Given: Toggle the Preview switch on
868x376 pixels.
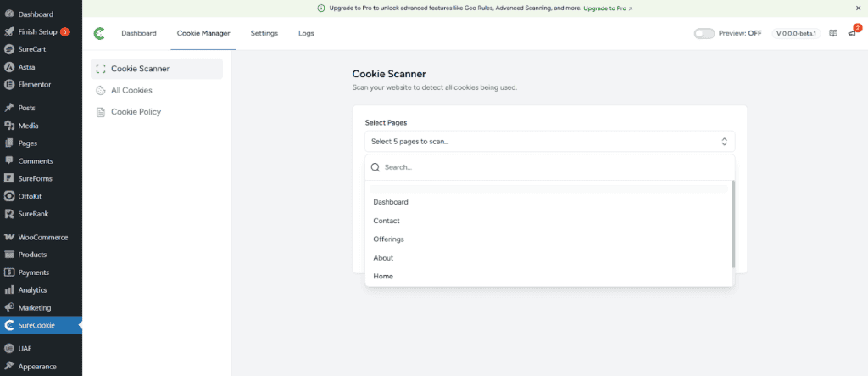Looking at the screenshot, I should point(704,33).
